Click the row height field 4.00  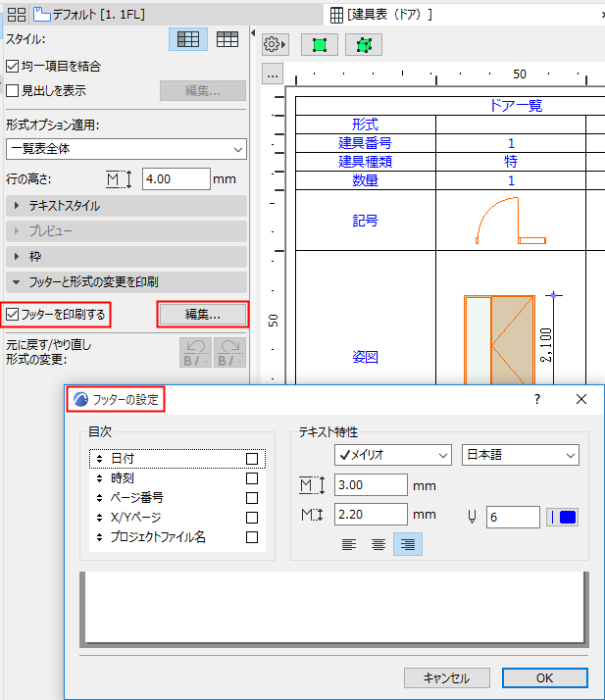(176, 179)
